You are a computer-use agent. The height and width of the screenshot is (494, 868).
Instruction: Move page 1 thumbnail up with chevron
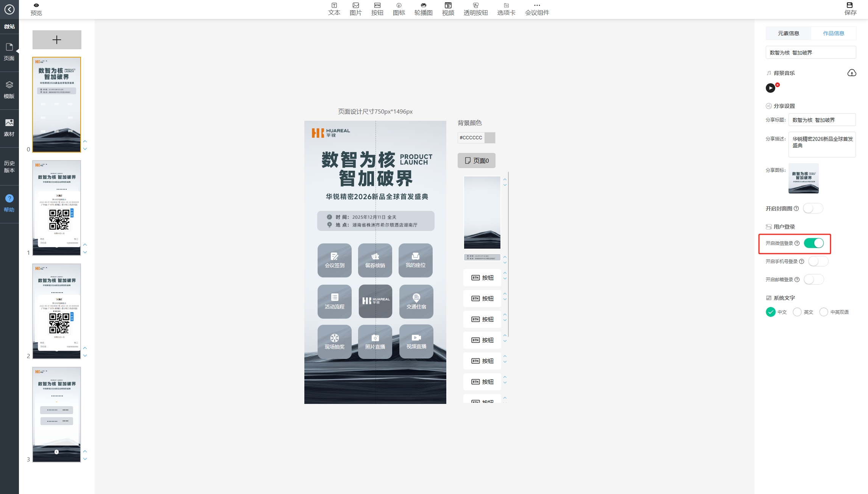85,245
